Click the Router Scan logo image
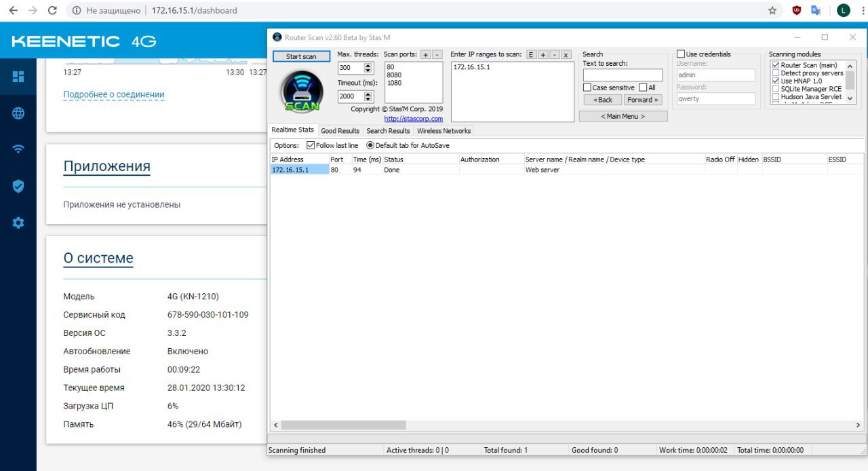This screenshot has width=868, height=471. (x=302, y=91)
